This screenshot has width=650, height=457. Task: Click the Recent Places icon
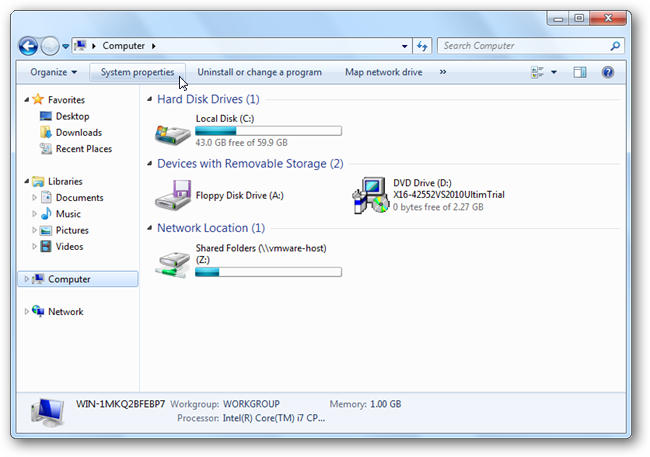(46, 148)
